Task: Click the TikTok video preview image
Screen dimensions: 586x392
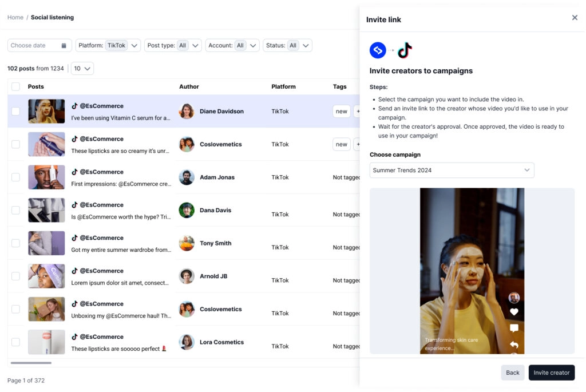Action: (472, 271)
